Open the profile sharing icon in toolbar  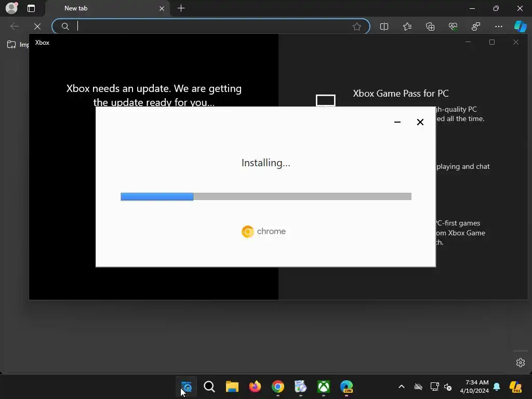(x=476, y=26)
